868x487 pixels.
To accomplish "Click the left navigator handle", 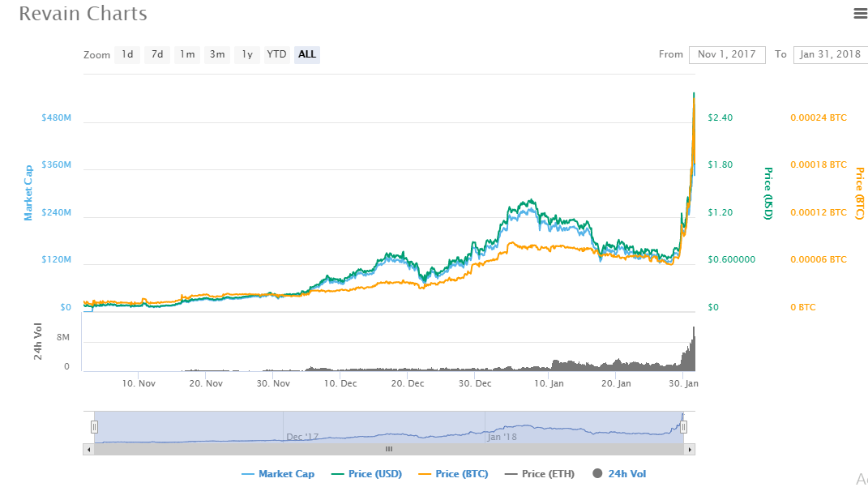I will pos(94,427).
